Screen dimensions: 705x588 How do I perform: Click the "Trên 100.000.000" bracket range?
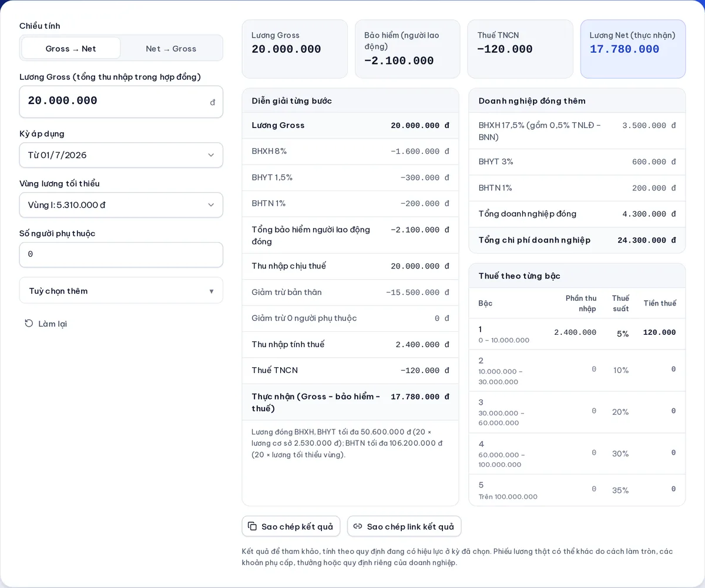[508, 497]
